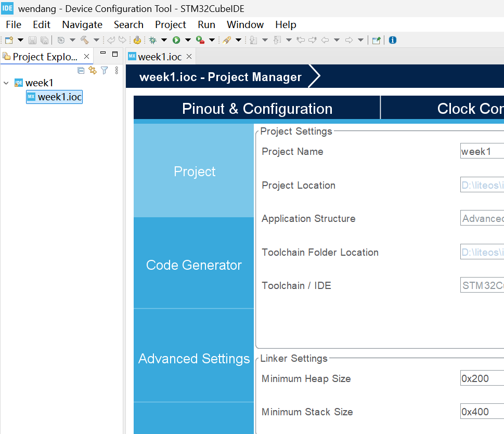504x434 pixels.
Task: Click the green Run play icon
Action: tap(176, 40)
